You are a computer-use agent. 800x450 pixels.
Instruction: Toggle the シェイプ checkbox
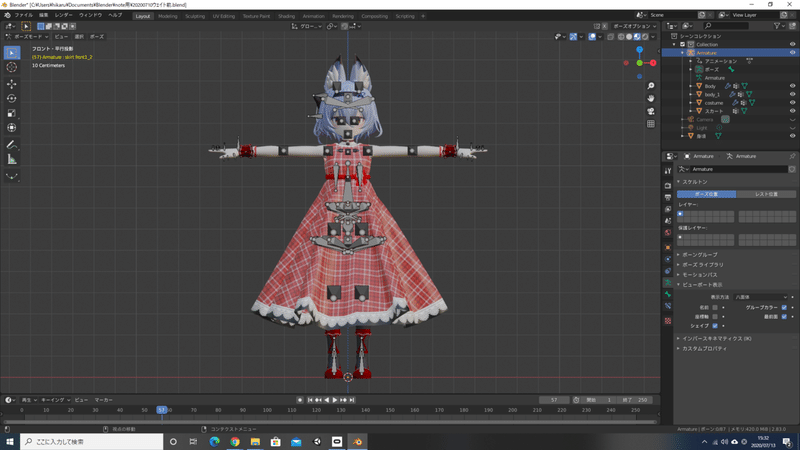[x=714, y=325]
